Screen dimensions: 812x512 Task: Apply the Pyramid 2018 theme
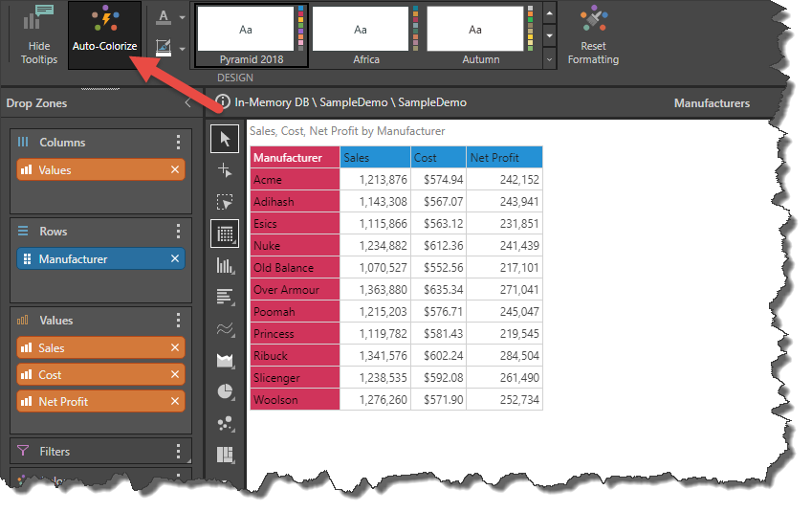pyautogui.click(x=252, y=35)
